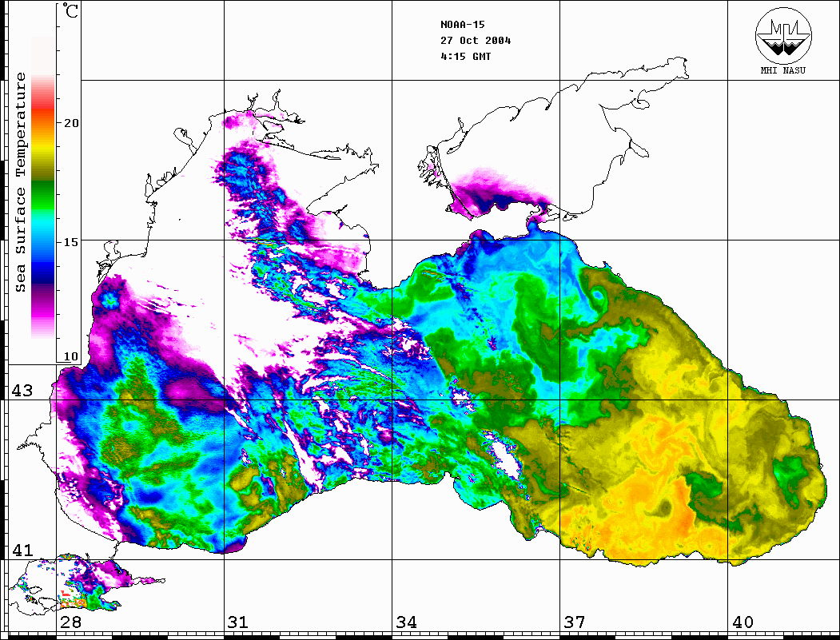This screenshot has height=640, width=840.
Task: Click the longitude label 37
Action: (575, 622)
